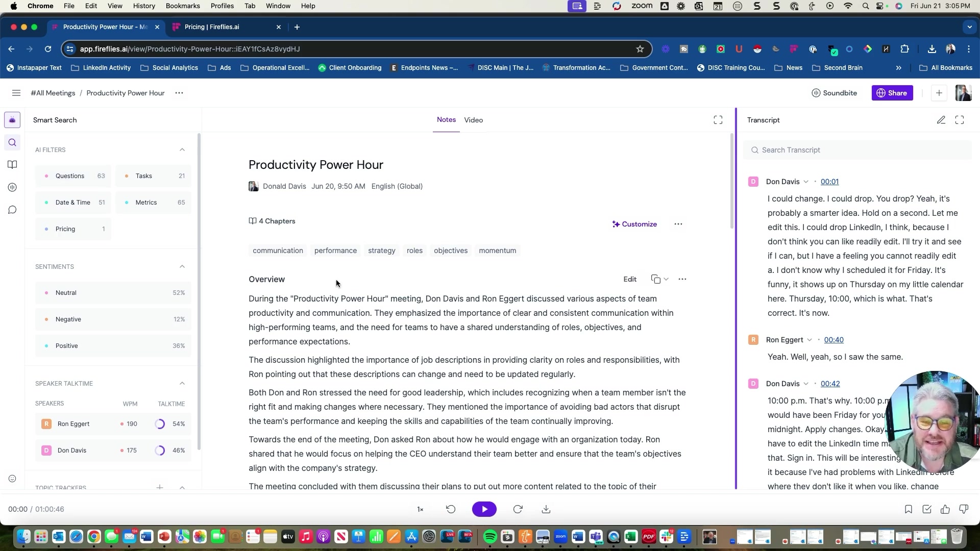Viewport: 980px width, 551px height.
Task: Bookmark this page with the star icon
Action: [640, 49]
